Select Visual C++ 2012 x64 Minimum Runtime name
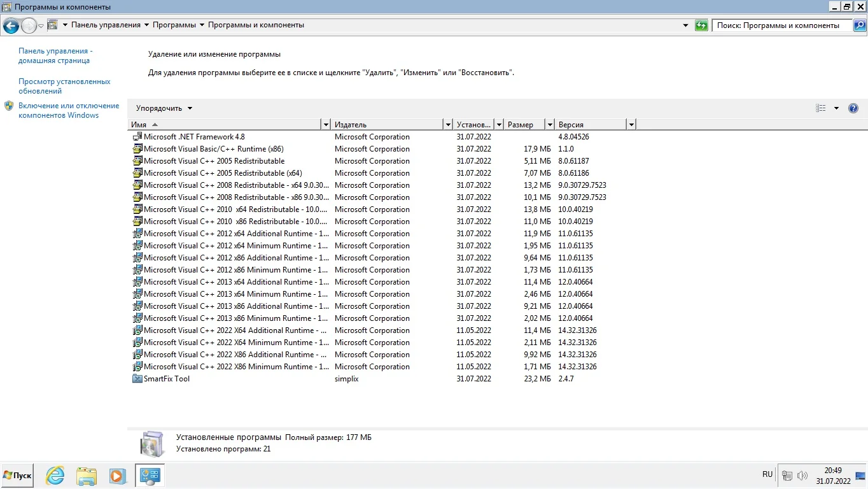Image resolution: width=868 pixels, height=489 pixels. 236,246
